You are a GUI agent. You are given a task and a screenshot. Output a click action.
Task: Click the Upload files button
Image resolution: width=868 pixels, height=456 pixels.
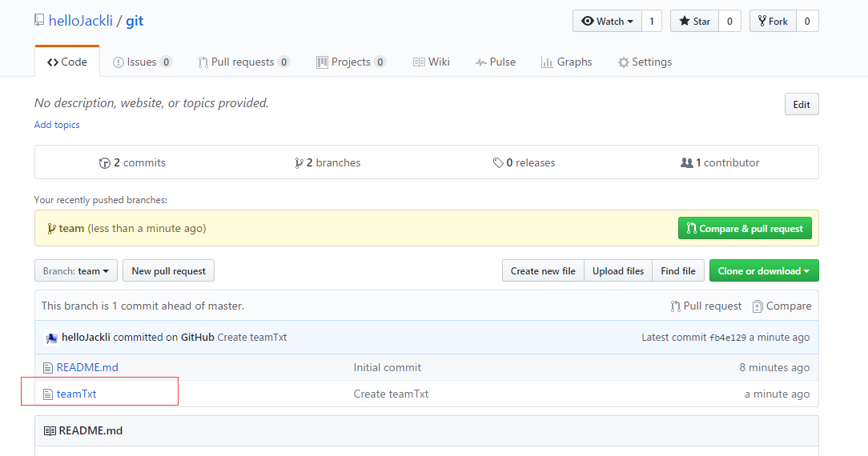point(618,271)
